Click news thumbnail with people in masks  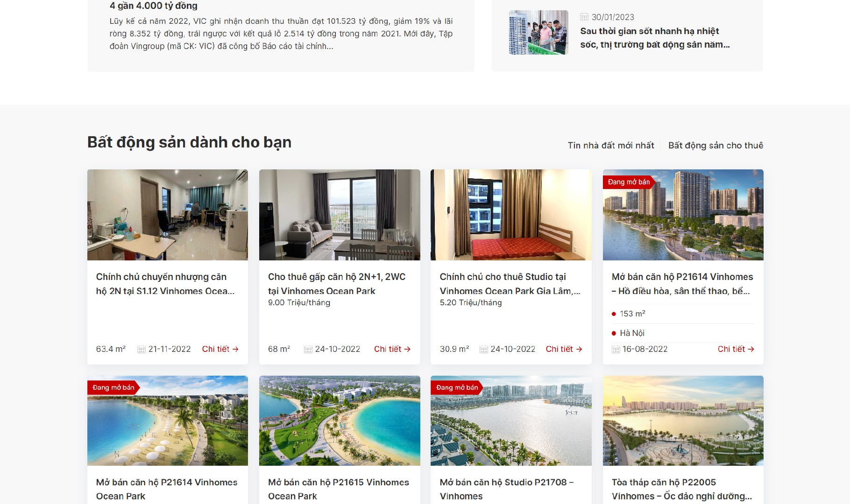pos(538,32)
